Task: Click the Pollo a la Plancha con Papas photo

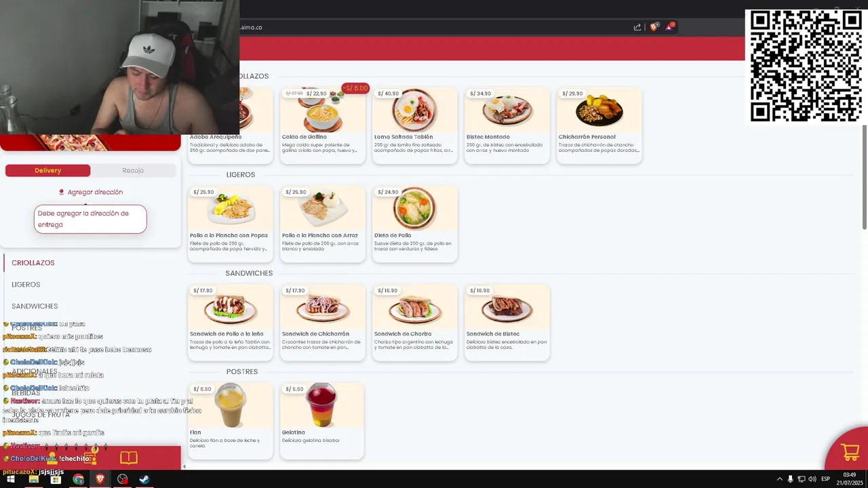Action: tap(231, 208)
